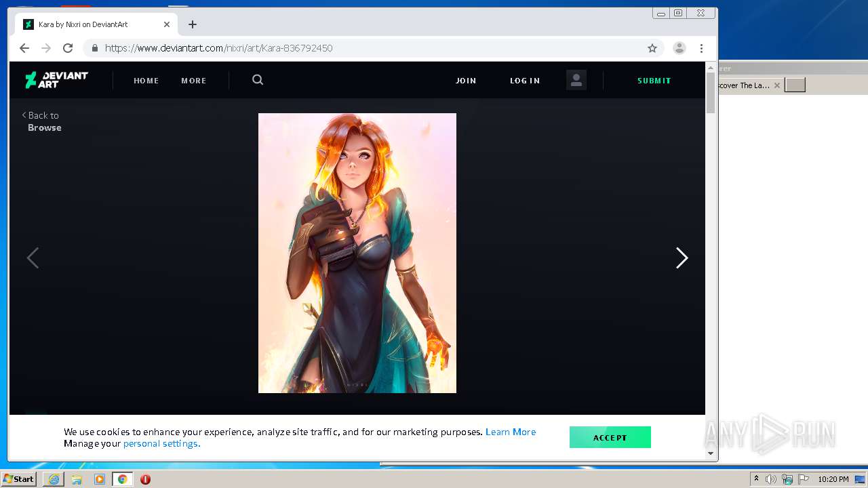868x488 pixels.
Task: Open Internet Explorer from taskbar
Action: (54, 479)
